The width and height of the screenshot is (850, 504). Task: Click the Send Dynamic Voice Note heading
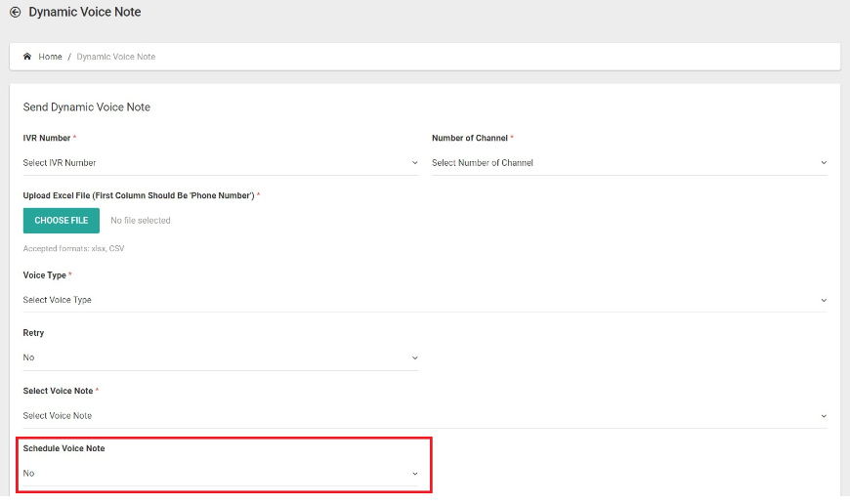87,106
